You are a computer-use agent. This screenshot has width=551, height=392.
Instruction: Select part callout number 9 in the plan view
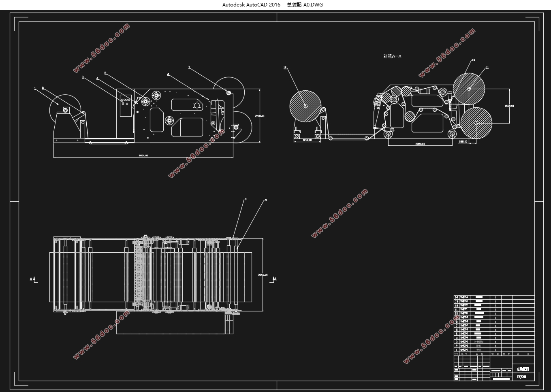(x=265, y=200)
